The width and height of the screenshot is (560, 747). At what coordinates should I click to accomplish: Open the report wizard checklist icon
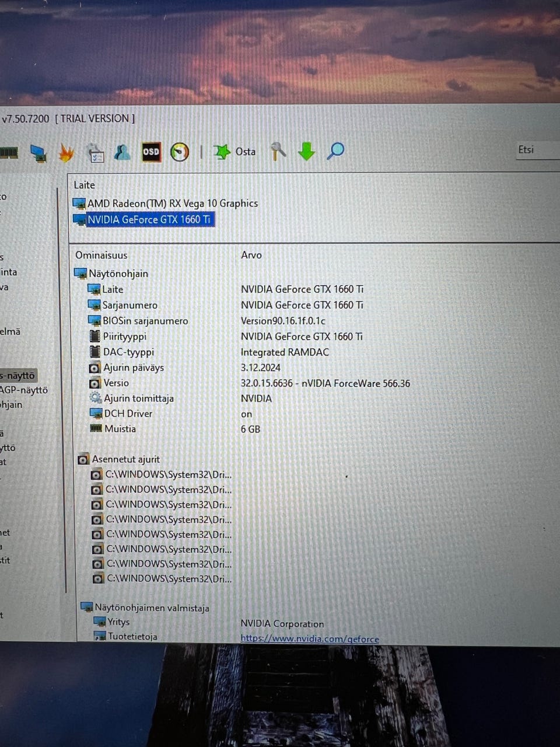coord(96,153)
